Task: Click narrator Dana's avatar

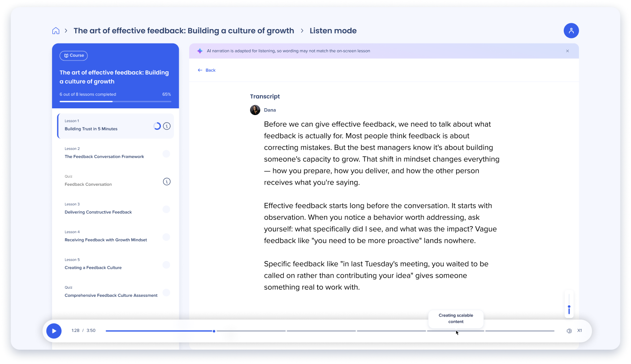Action: pos(255,110)
